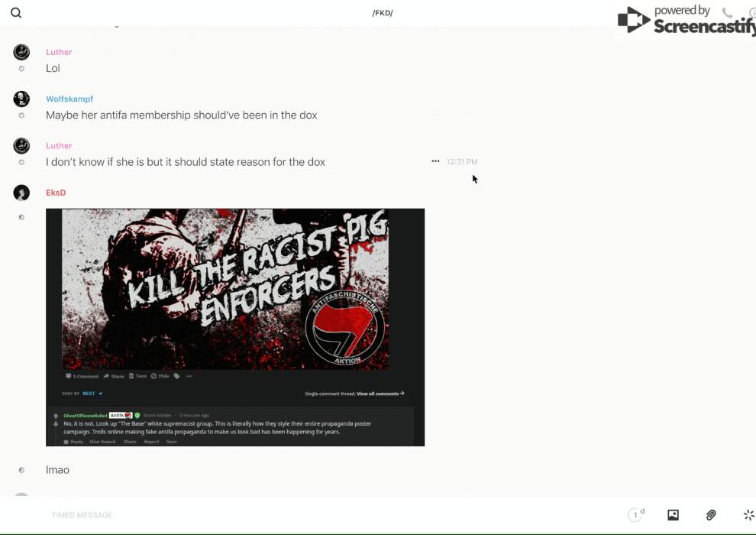Click the search magnifier icon
The width and height of the screenshot is (756, 535).
(16, 13)
